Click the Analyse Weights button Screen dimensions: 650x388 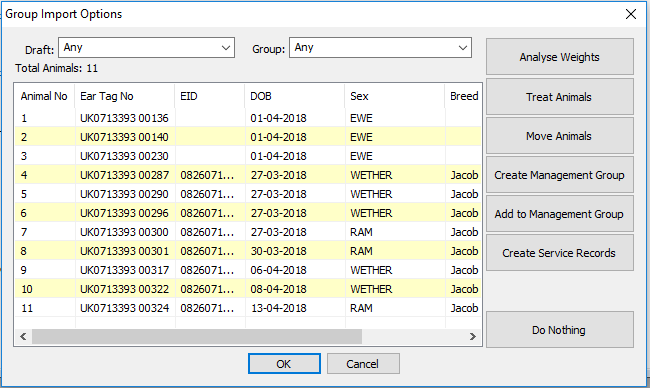(560, 57)
